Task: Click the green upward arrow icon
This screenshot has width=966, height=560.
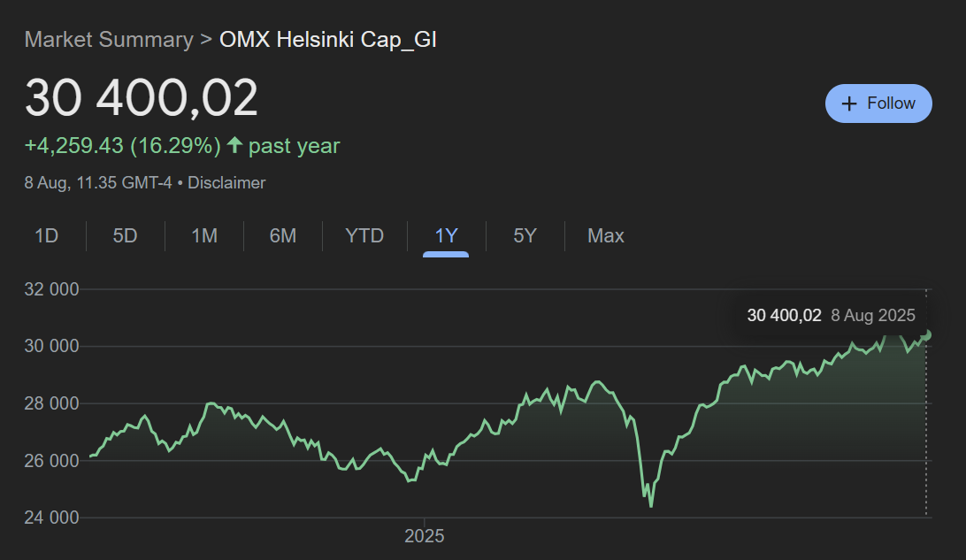Action: pyautogui.click(x=234, y=146)
